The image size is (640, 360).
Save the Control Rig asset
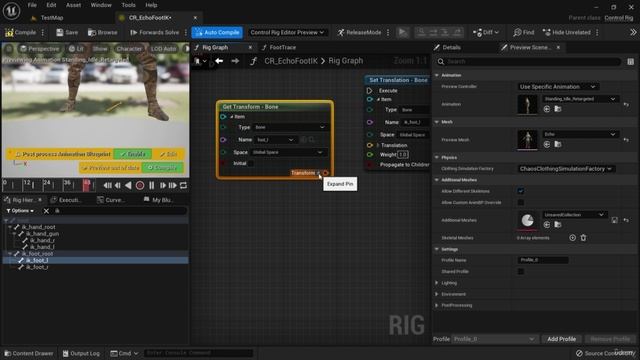(67, 32)
